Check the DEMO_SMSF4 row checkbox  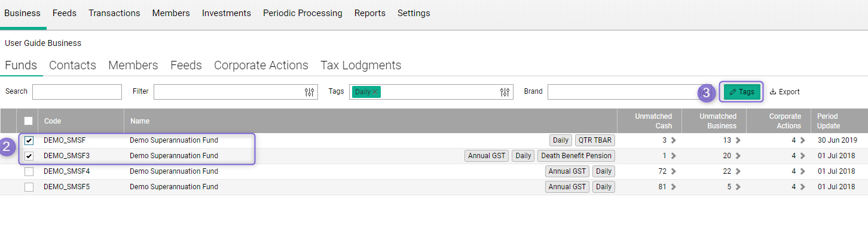(29, 171)
